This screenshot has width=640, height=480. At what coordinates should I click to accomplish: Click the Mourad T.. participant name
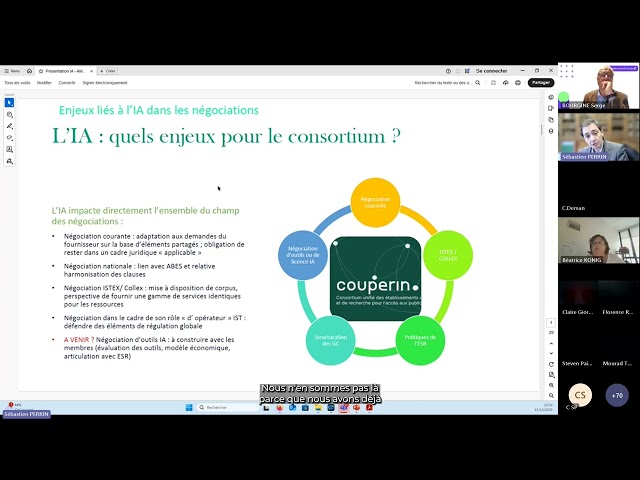coord(617,363)
